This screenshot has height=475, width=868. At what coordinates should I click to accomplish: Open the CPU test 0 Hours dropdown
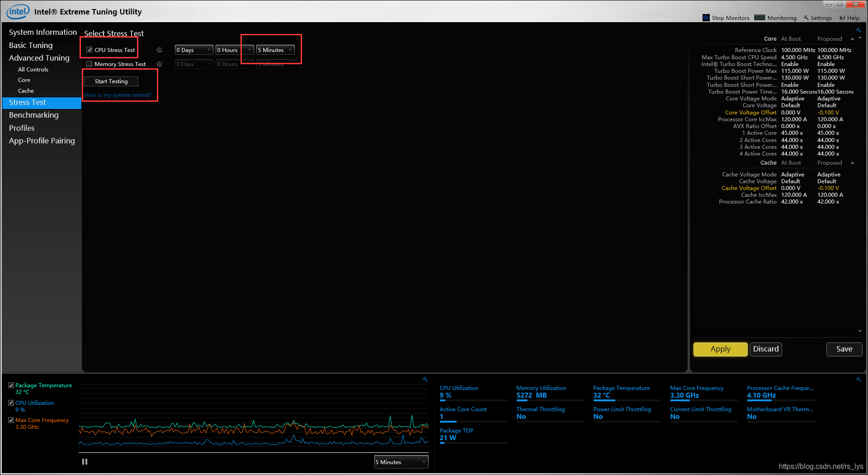click(235, 50)
